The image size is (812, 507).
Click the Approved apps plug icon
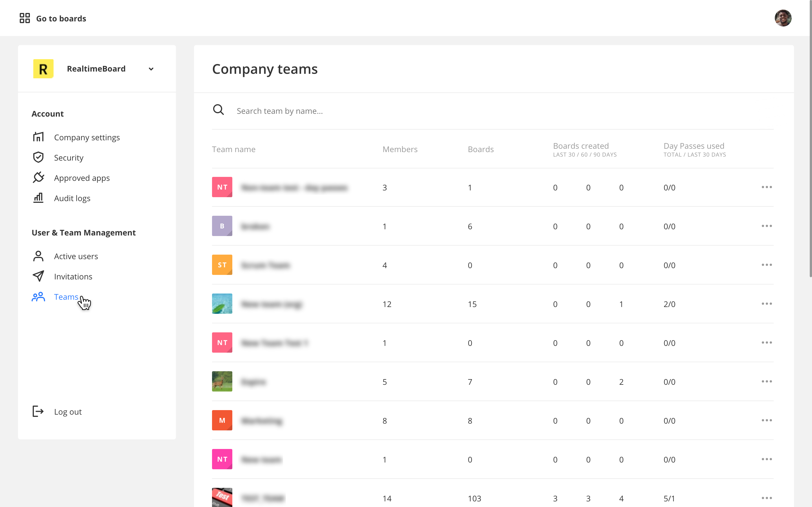coord(38,178)
